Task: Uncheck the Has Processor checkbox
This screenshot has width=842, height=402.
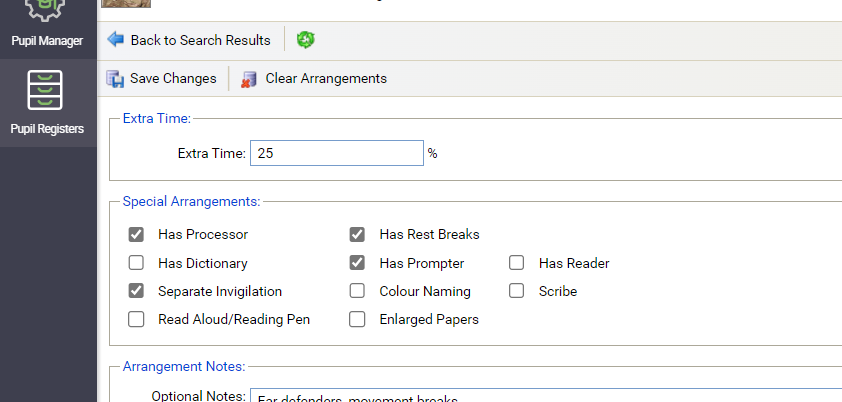Action: 136,235
